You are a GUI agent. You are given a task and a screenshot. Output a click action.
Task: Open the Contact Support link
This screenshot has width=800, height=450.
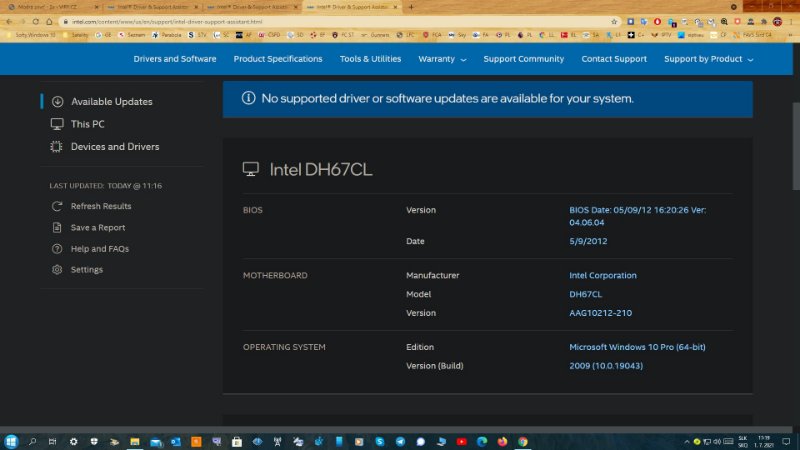click(x=614, y=59)
